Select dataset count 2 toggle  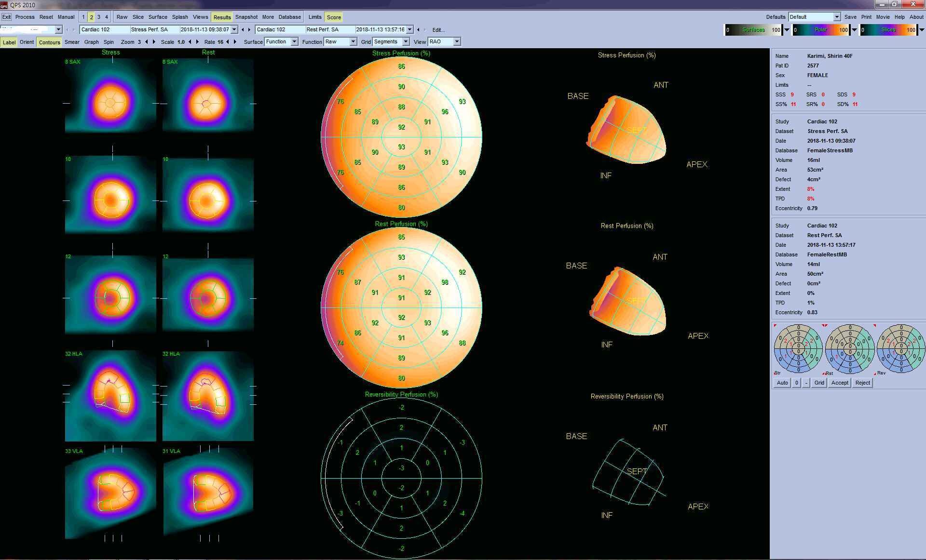pyautogui.click(x=91, y=17)
